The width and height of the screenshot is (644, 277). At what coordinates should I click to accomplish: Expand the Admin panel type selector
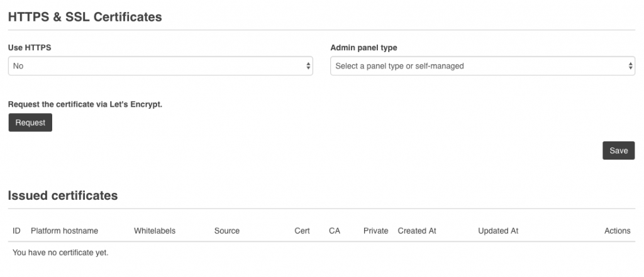482,66
